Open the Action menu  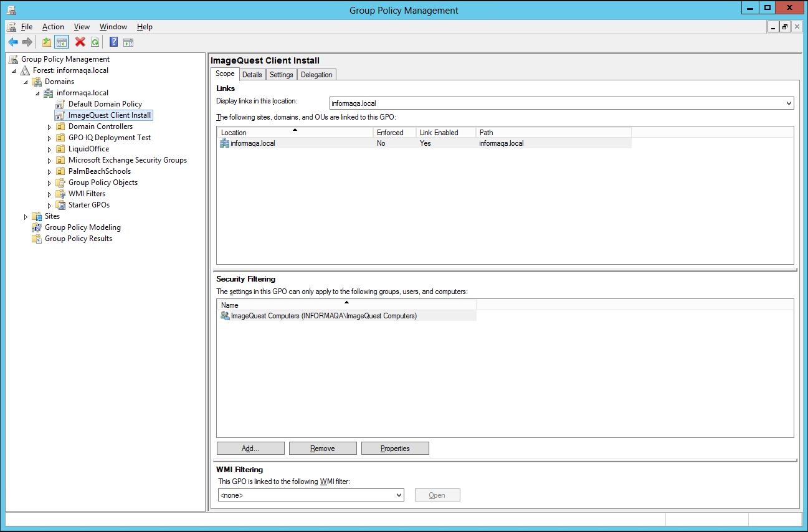tap(53, 27)
